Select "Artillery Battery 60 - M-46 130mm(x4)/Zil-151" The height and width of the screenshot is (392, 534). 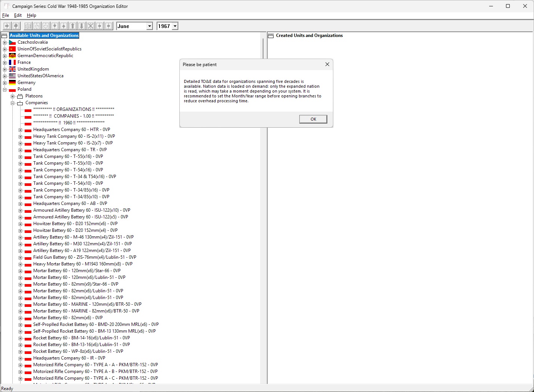click(83, 237)
